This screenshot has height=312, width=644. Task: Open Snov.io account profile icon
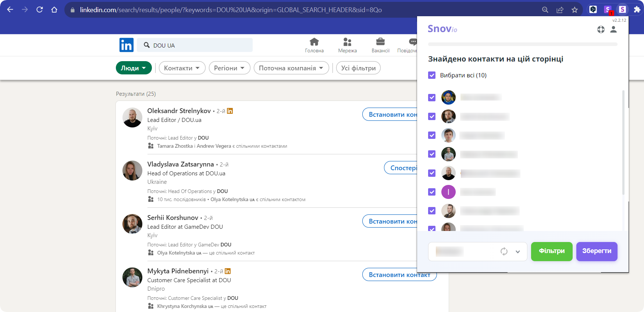[x=613, y=29]
